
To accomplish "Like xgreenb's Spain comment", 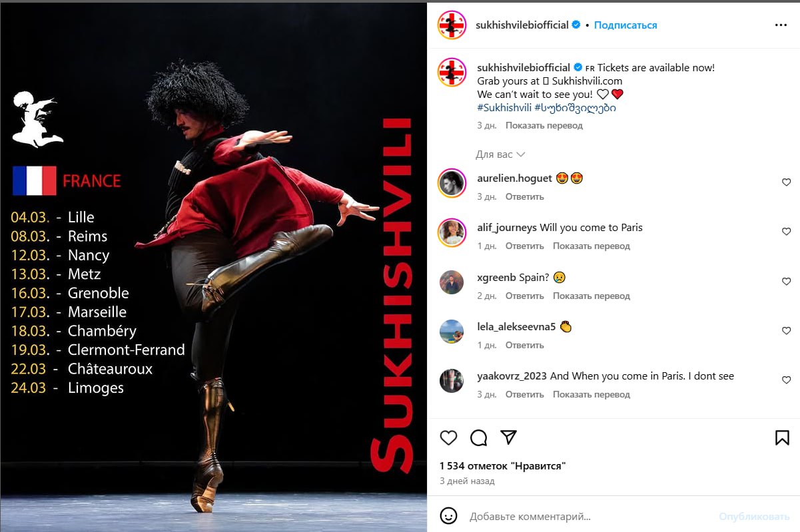I will point(786,282).
